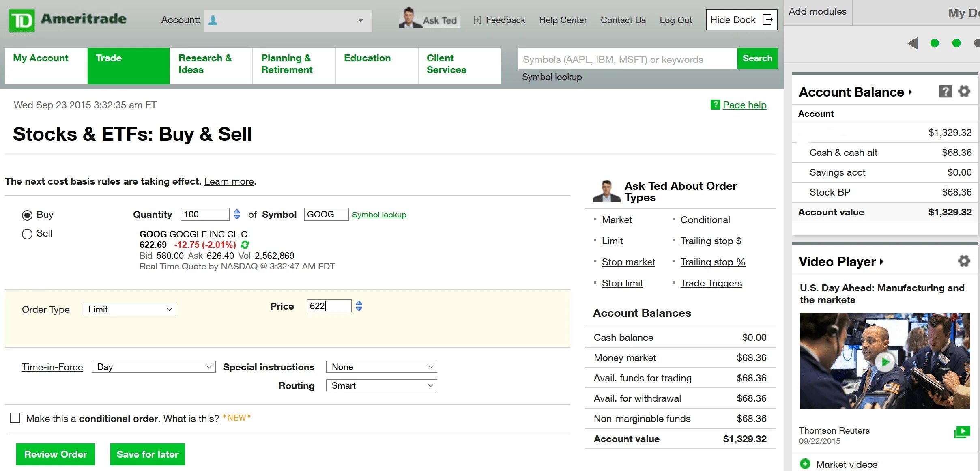Click the green Search button
Viewport: 980px width, 471px height.
pyautogui.click(x=757, y=58)
